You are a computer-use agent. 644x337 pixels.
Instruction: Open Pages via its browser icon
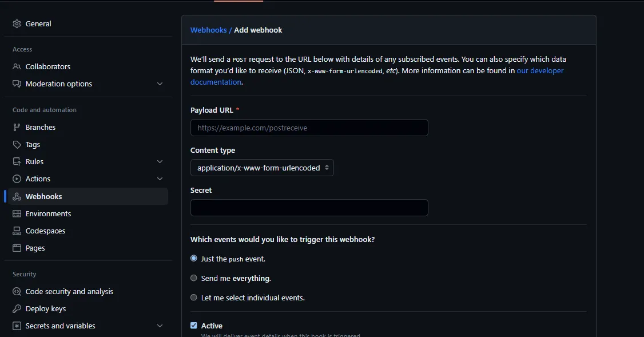point(17,248)
